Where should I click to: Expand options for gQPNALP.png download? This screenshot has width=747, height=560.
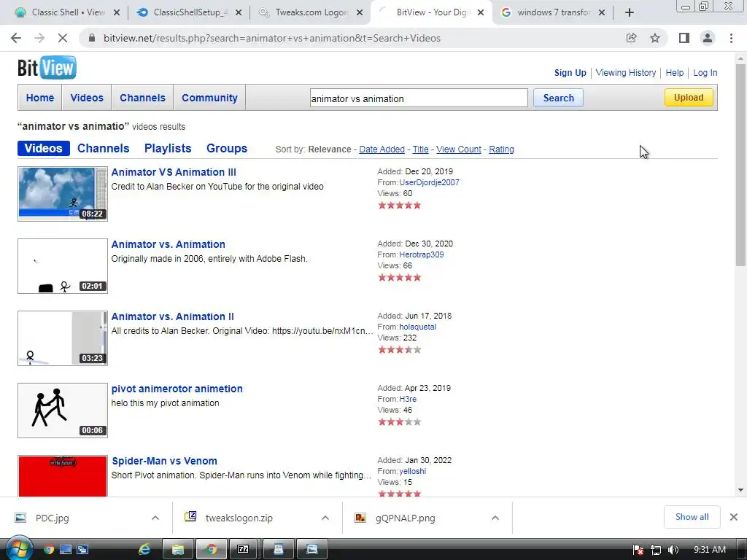pos(495,518)
